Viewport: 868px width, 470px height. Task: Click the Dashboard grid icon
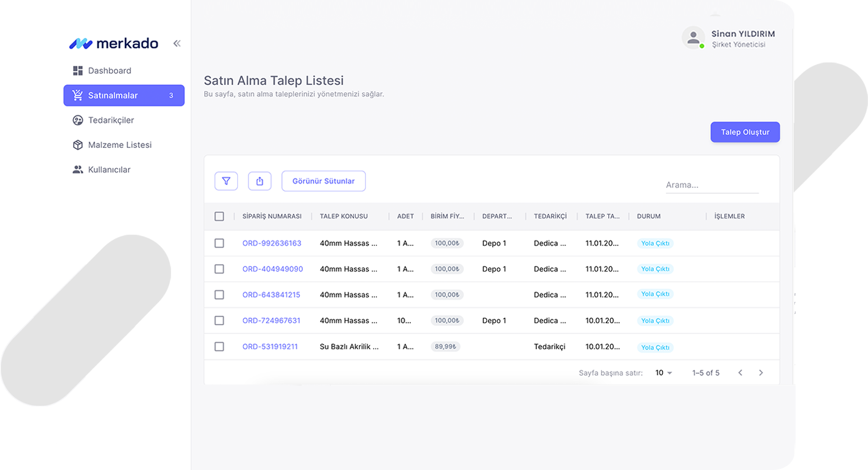pos(78,71)
